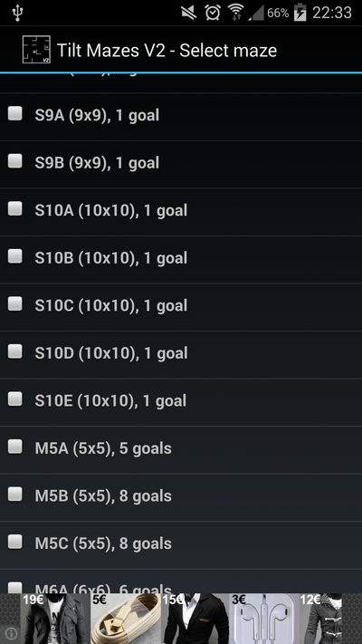Choose the M5A (5x5), 5 goals maze
This screenshot has width=362, height=644.
(x=181, y=450)
